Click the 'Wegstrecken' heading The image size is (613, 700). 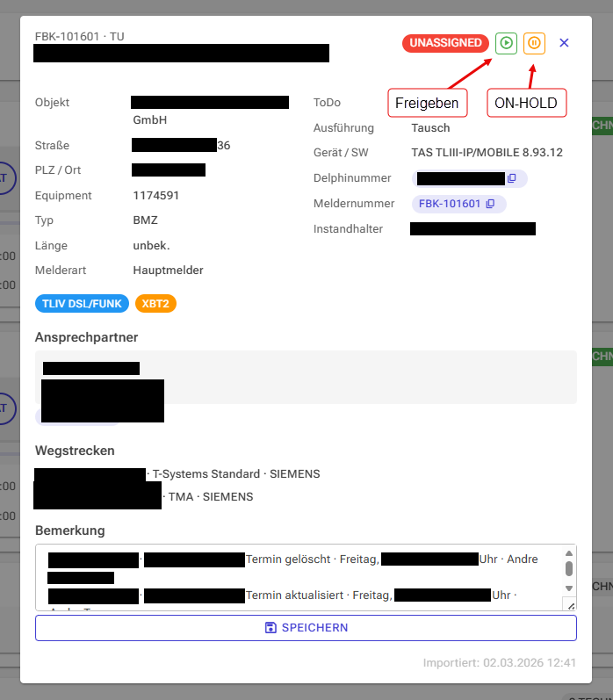pos(75,451)
